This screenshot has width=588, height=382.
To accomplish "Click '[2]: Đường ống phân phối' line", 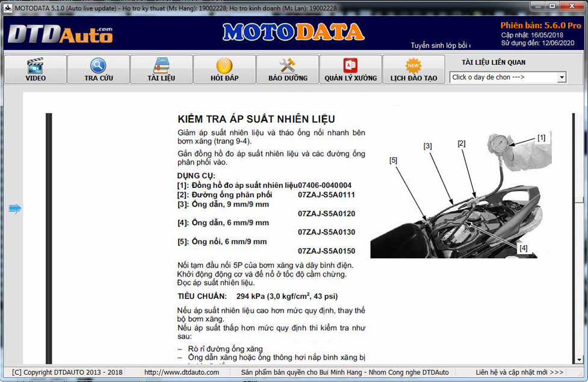I will (x=224, y=195).
